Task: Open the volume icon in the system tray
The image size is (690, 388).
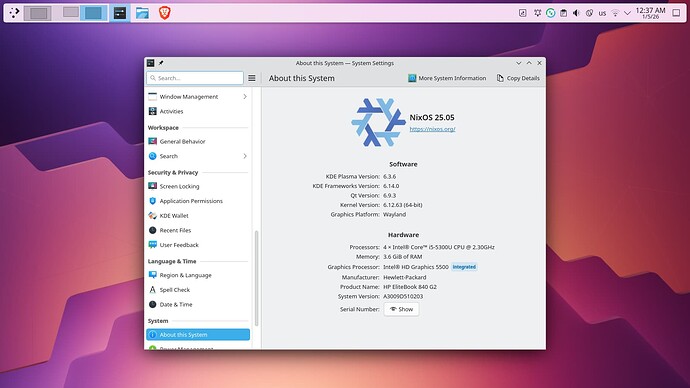Action: (x=576, y=13)
